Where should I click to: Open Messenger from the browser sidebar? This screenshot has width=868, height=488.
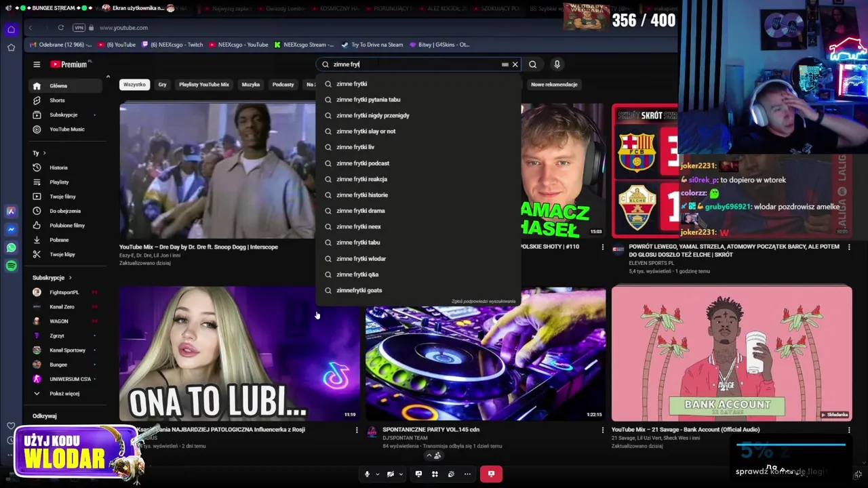11,230
